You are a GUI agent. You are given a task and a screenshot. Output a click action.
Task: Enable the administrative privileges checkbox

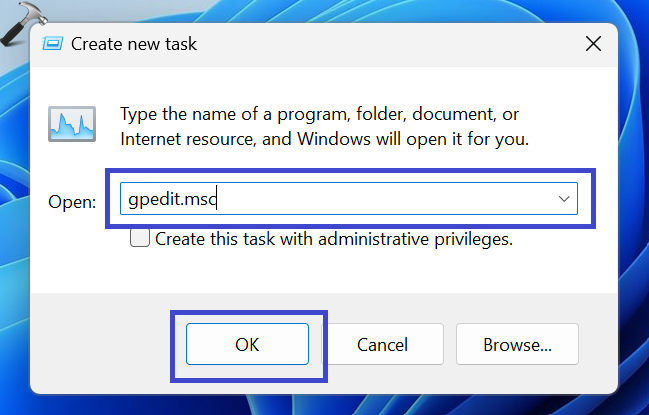point(140,239)
